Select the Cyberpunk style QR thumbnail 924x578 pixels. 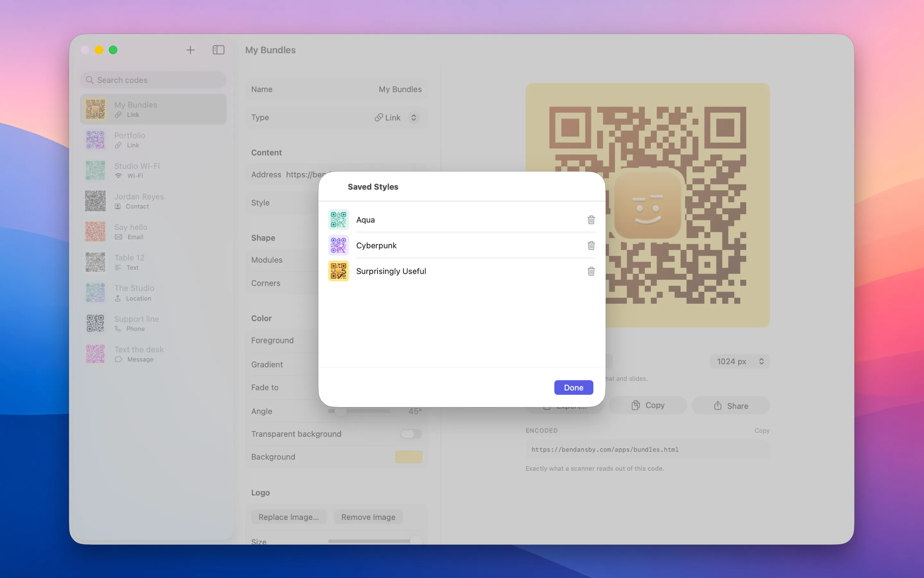[338, 245]
